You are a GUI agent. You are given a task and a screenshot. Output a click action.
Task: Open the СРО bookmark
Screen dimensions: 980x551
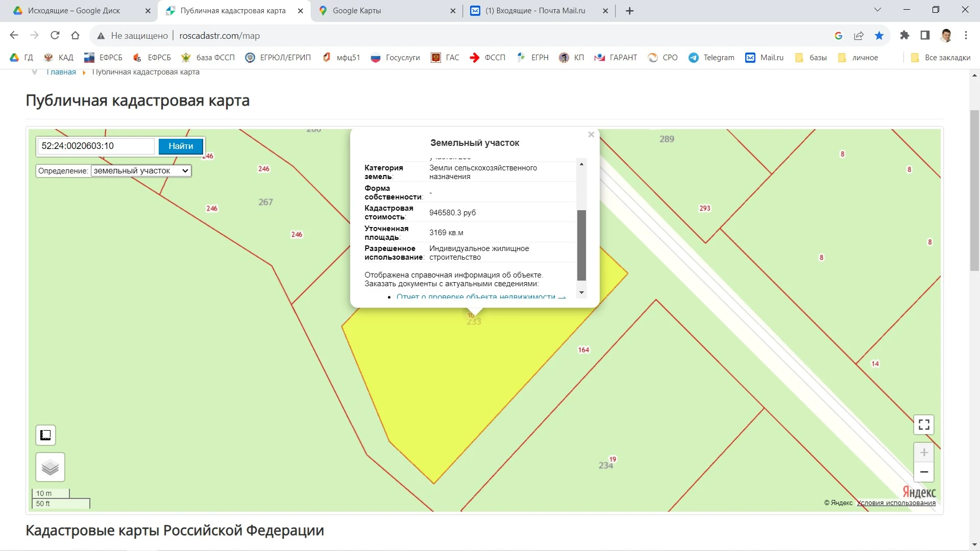pos(662,58)
